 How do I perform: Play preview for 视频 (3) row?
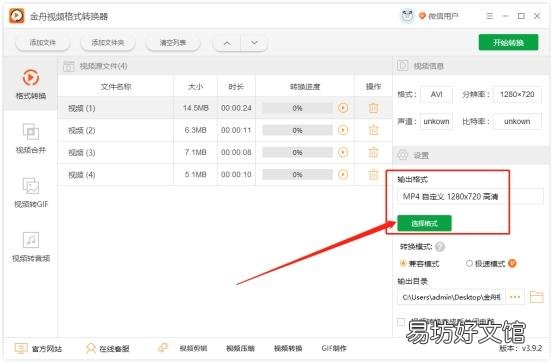click(343, 152)
